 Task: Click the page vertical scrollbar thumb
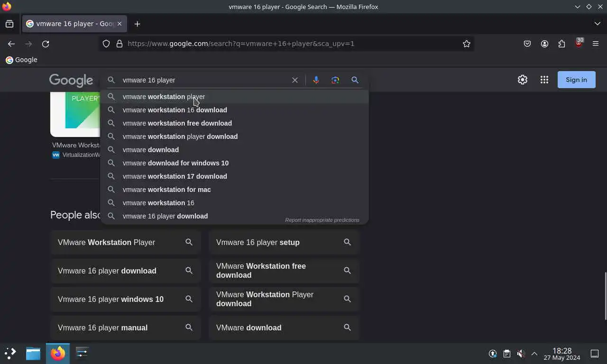pos(605,296)
